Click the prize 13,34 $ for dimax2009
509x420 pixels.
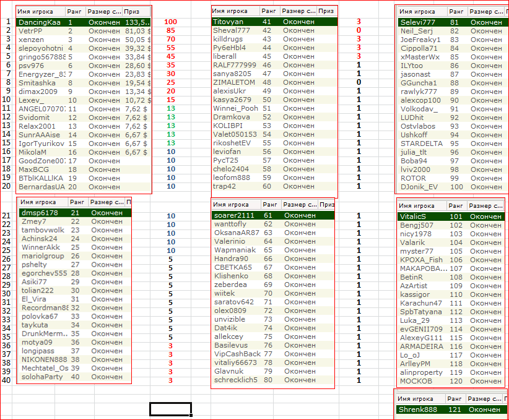(138, 92)
